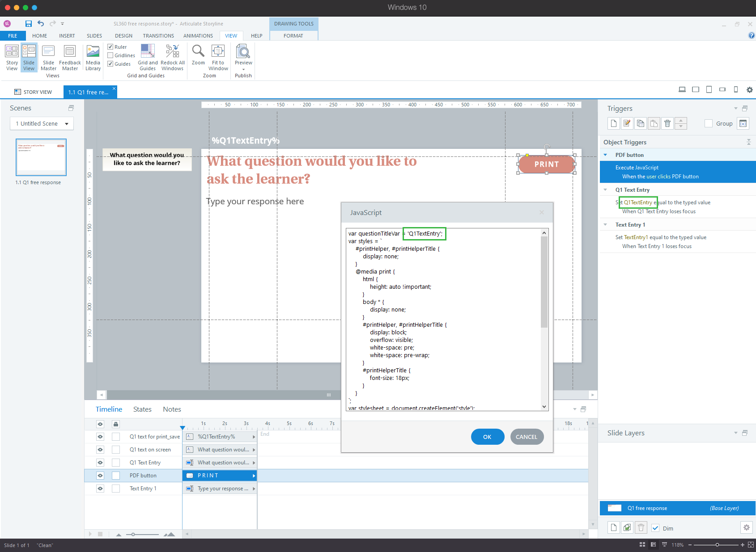Open the Media Library
The height and width of the screenshot is (552, 756).
(x=93, y=58)
